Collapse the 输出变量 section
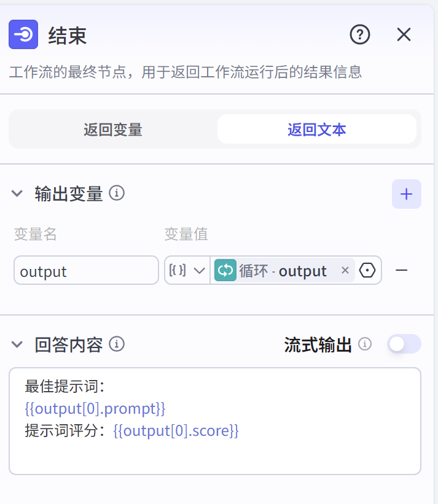 click(17, 193)
